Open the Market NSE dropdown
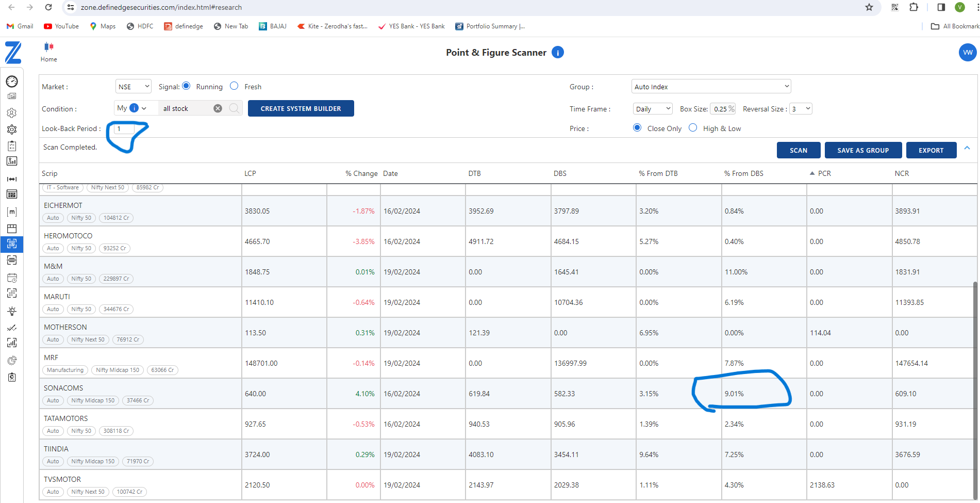The width and height of the screenshot is (980, 503). coord(134,87)
